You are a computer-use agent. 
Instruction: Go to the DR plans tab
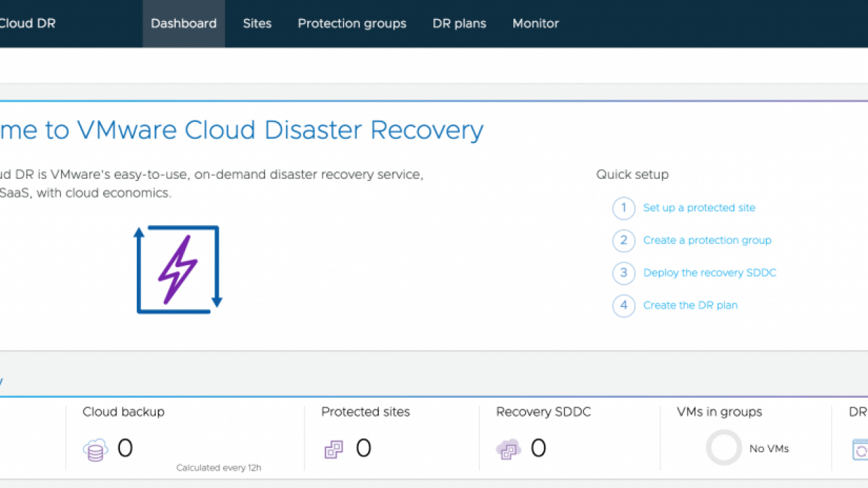(x=459, y=23)
